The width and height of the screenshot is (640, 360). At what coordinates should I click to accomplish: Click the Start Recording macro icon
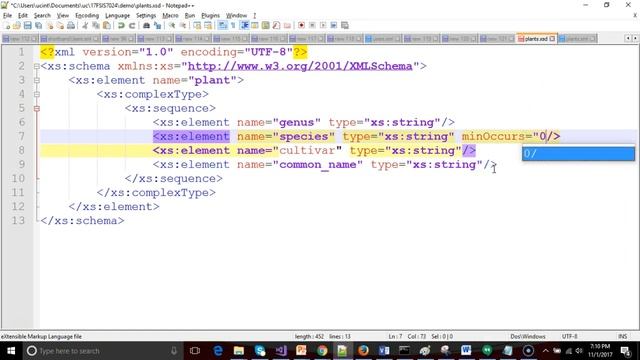pos(301,25)
